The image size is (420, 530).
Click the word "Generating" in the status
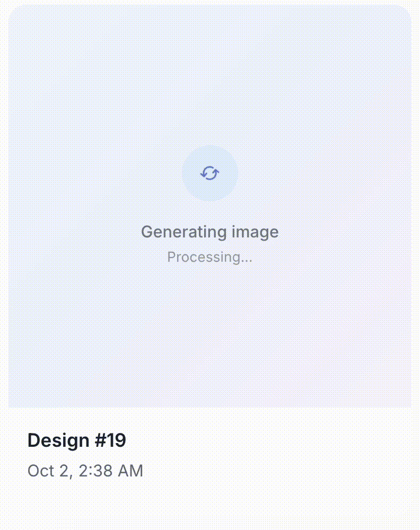[177, 232]
